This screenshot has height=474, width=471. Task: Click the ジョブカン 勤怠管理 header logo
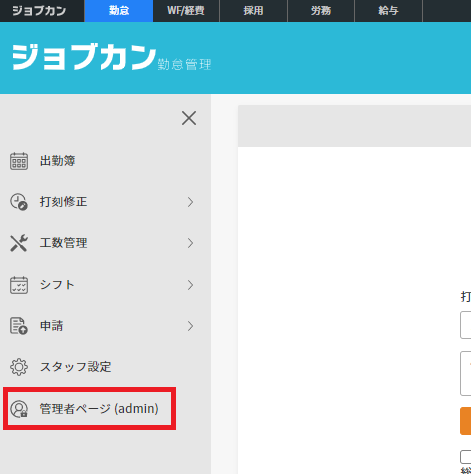(x=111, y=57)
